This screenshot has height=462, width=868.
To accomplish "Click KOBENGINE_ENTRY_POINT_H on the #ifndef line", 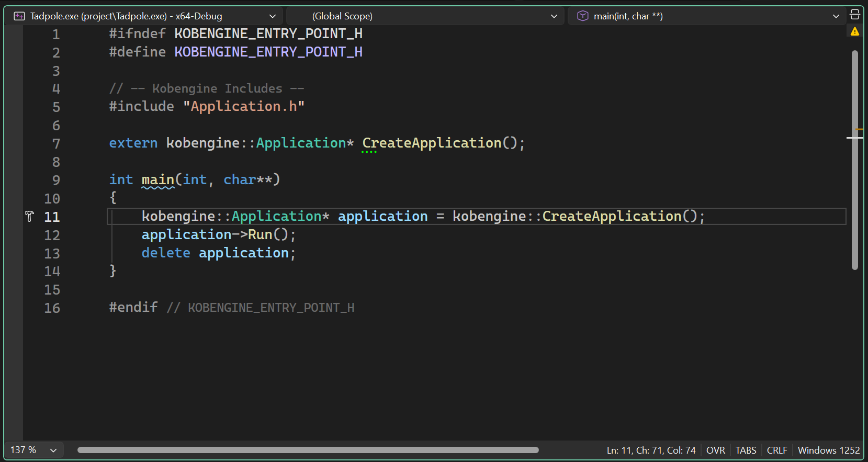I will click(268, 34).
